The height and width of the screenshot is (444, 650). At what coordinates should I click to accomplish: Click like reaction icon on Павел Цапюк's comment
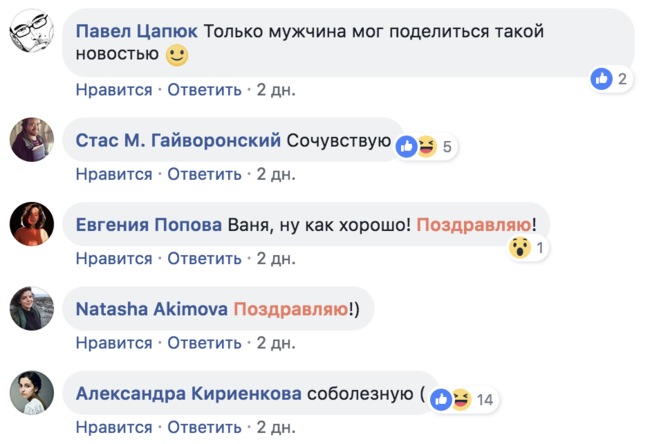(x=601, y=79)
